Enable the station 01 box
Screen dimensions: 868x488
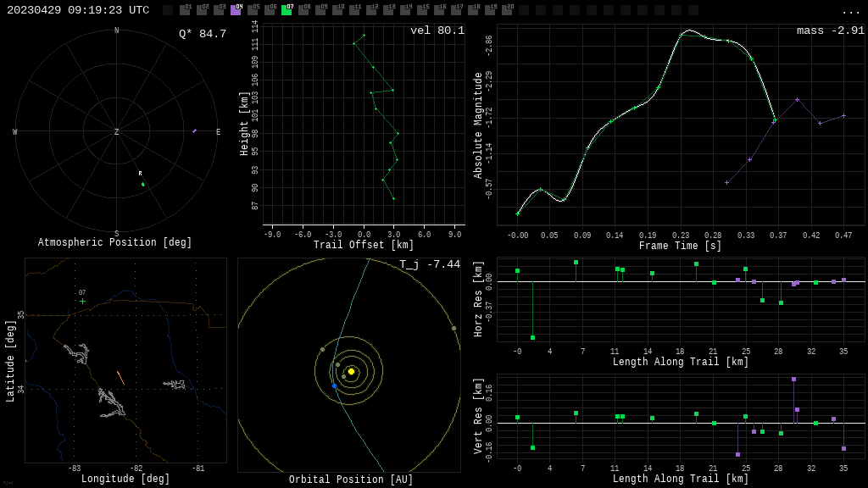coord(185,10)
